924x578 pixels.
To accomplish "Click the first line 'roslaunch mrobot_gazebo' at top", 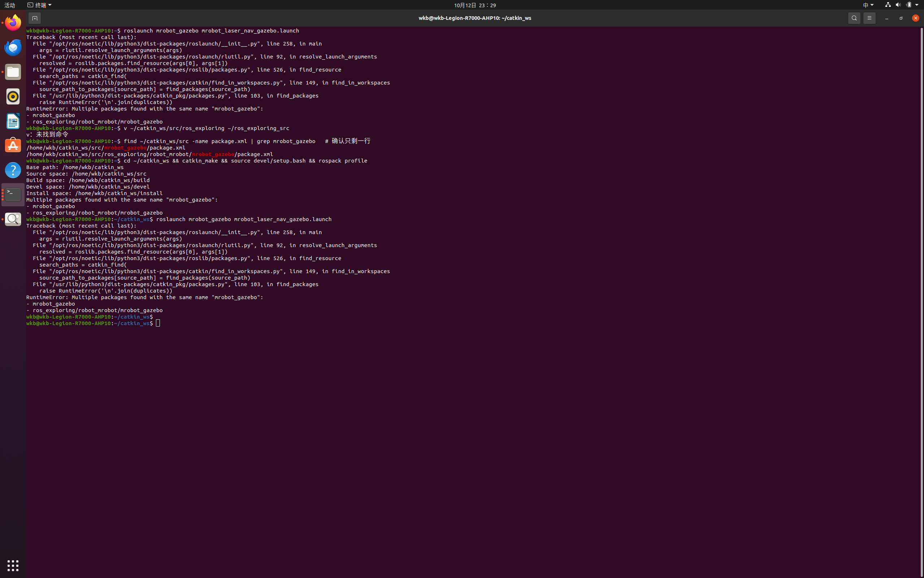I will pos(163,31).
